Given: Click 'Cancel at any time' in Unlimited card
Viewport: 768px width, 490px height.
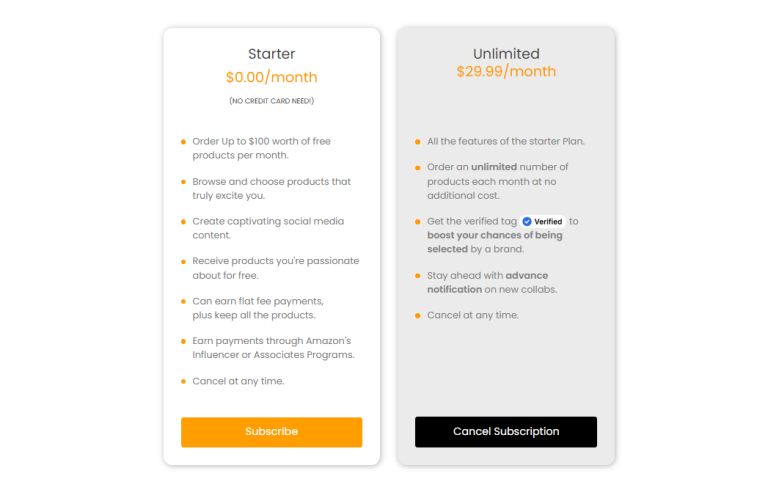Looking at the screenshot, I should [473, 315].
